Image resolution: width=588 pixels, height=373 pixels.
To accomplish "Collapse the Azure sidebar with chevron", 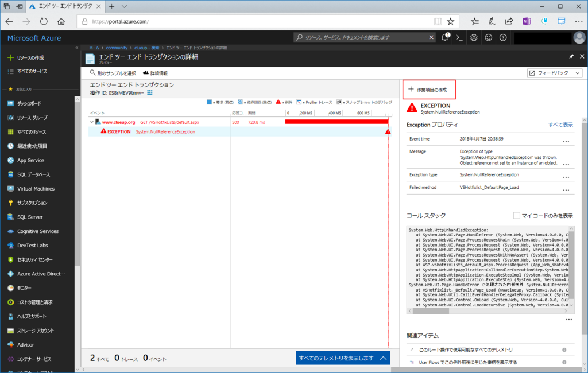I will tap(76, 48).
